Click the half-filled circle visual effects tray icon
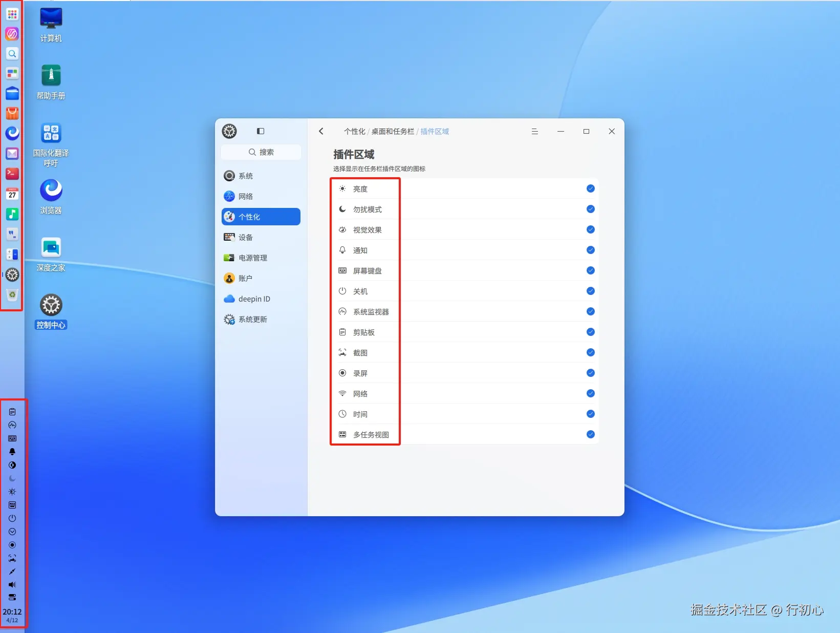The width and height of the screenshot is (840, 633). pos(12,465)
